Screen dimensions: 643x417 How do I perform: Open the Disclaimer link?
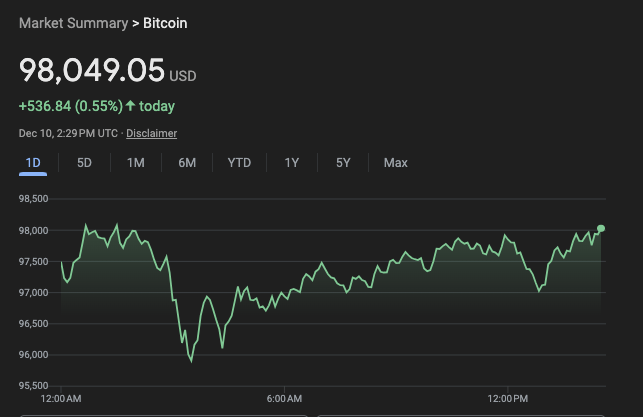[151, 133]
